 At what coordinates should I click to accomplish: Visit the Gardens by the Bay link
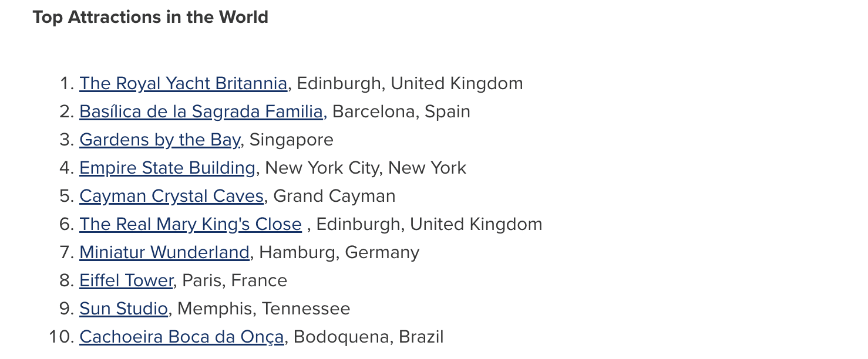(160, 140)
